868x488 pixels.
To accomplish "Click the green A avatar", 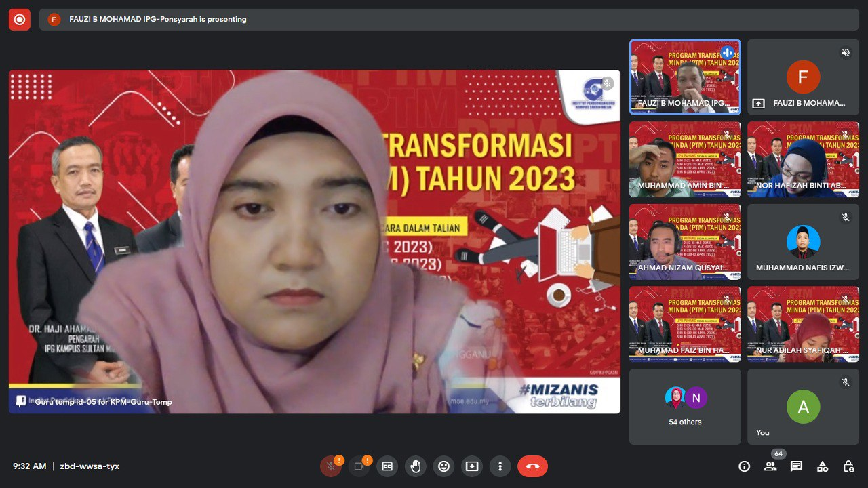I will [x=803, y=407].
